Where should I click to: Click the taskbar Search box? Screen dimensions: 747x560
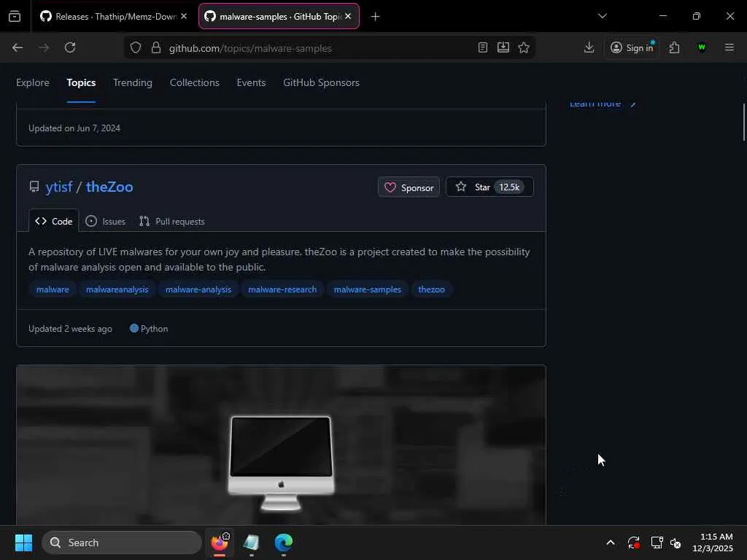[122, 542]
